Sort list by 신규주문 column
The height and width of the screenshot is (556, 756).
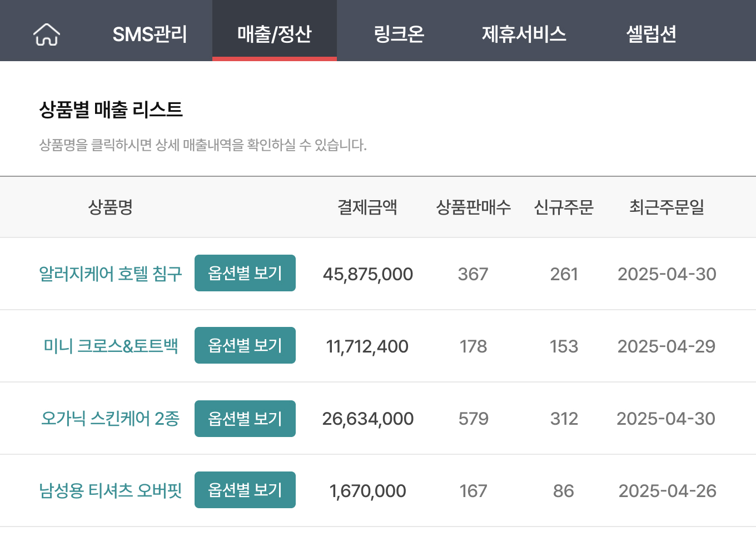(x=564, y=207)
